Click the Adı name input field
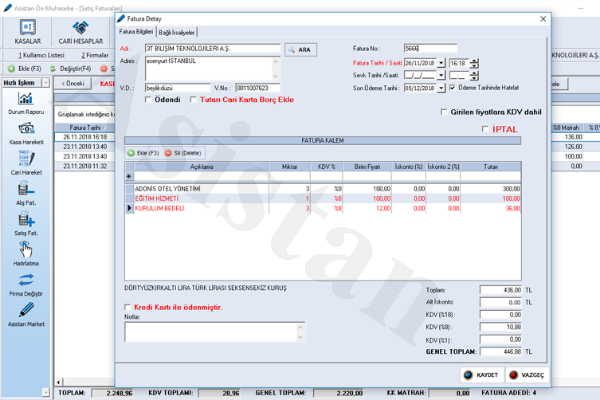Screen dimensions: 600x400 click(x=213, y=49)
